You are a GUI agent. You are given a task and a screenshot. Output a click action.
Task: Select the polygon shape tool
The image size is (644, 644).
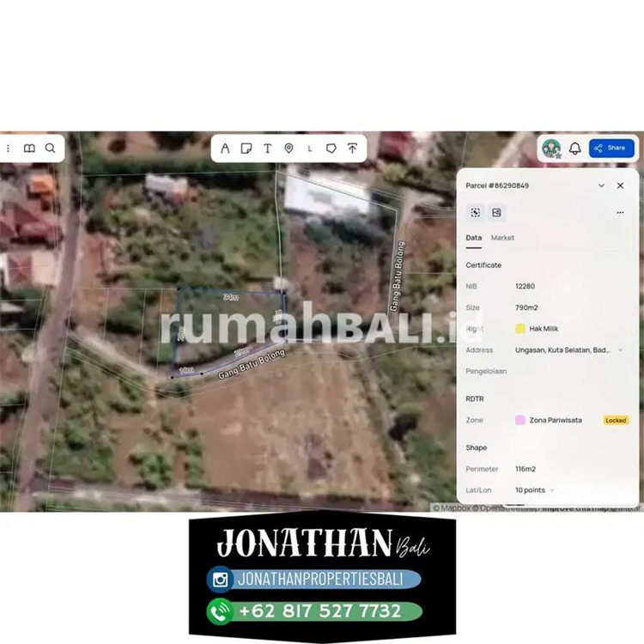click(331, 149)
